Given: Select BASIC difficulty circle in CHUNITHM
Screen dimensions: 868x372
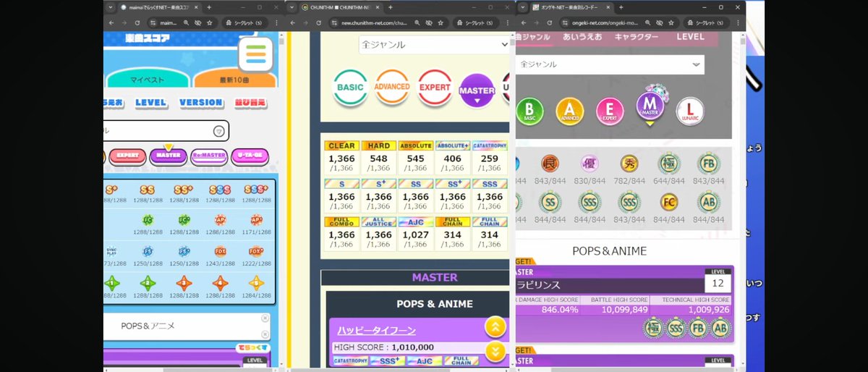Looking at the screenshot, I should tap(350, 88).
